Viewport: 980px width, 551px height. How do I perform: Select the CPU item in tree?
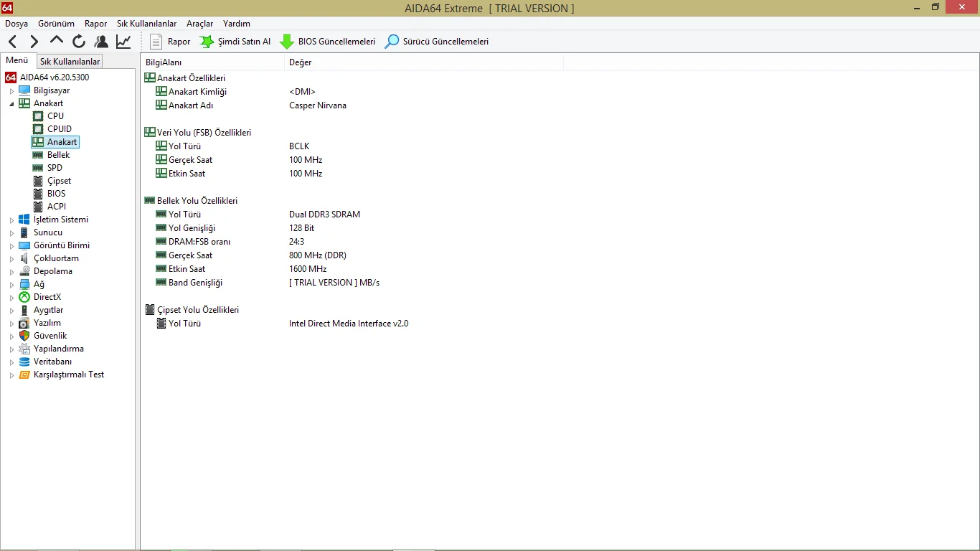[x=55, y=116]
